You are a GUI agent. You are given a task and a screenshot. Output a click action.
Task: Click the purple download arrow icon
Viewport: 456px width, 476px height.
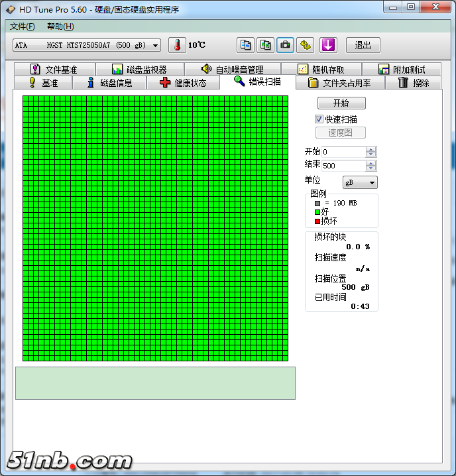329,45
